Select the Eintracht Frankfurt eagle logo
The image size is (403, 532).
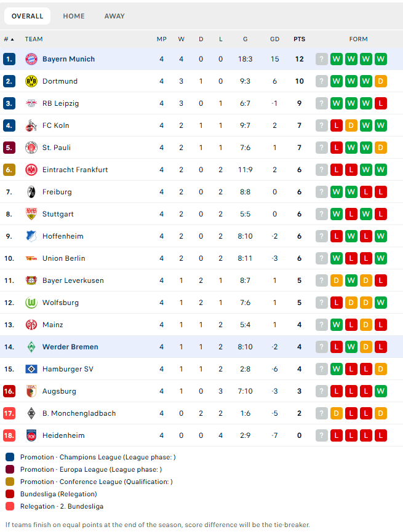click(x=31, y=170)
